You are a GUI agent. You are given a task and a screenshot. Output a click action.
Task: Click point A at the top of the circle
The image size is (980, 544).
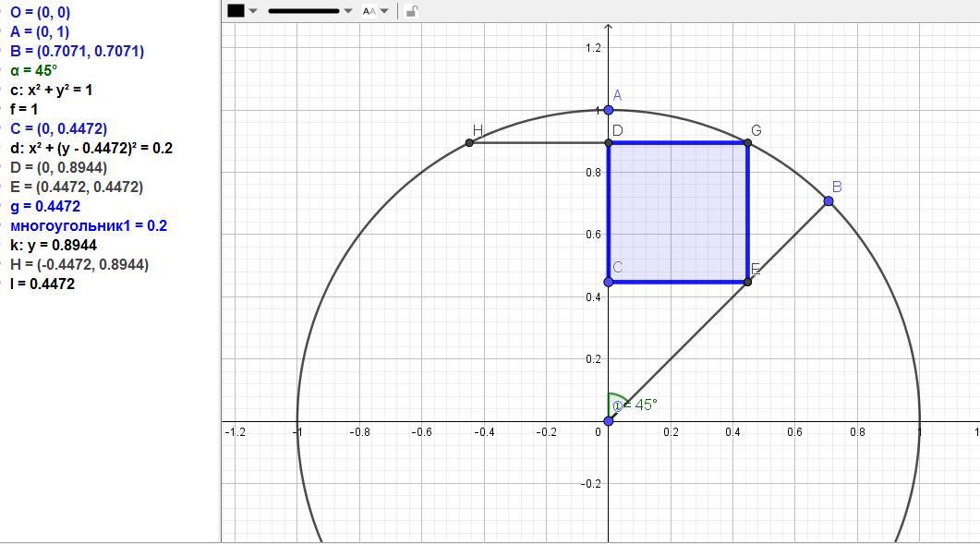tap(609, 110)
